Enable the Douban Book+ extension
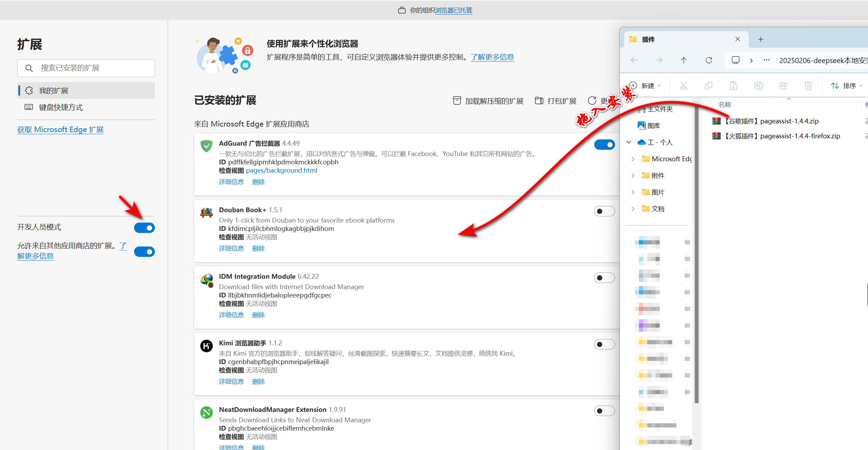The width and height of the screenshot is (868, 450). click(x=604, y=211)
